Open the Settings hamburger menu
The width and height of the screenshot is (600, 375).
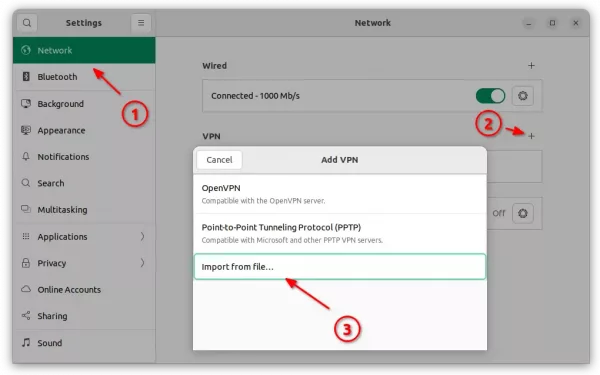pos(141,23)
